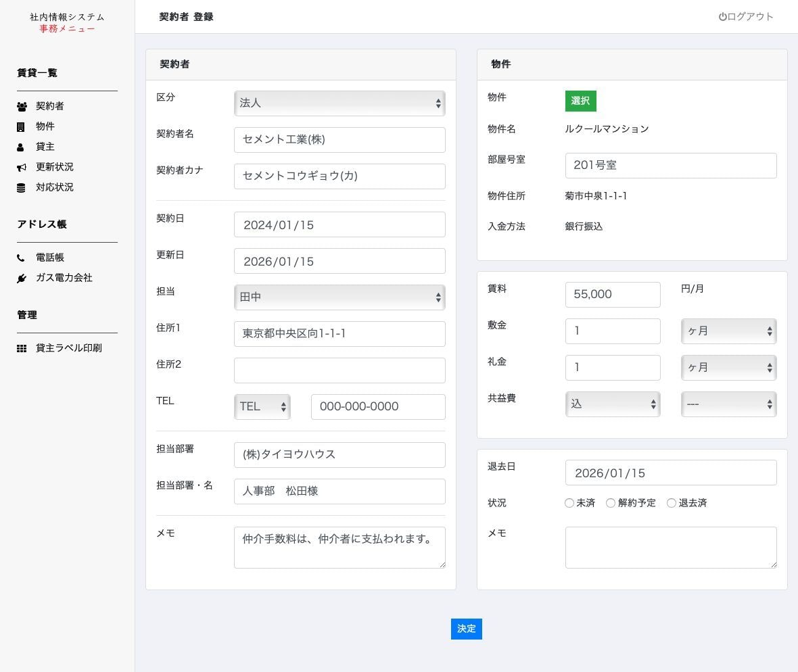Screen dimensions: 798x672
Task: Open the 共益費 dropdown showing ---
Action: pos(729,404)
